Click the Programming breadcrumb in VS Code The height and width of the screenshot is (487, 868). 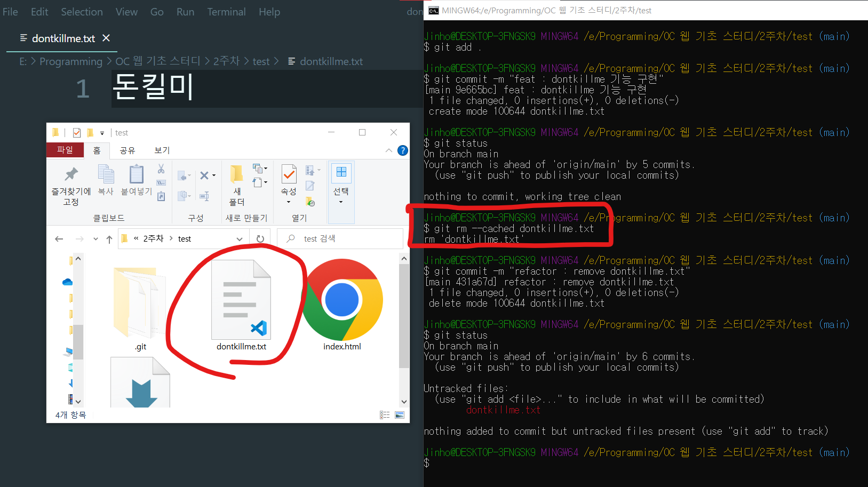[71, 61]
